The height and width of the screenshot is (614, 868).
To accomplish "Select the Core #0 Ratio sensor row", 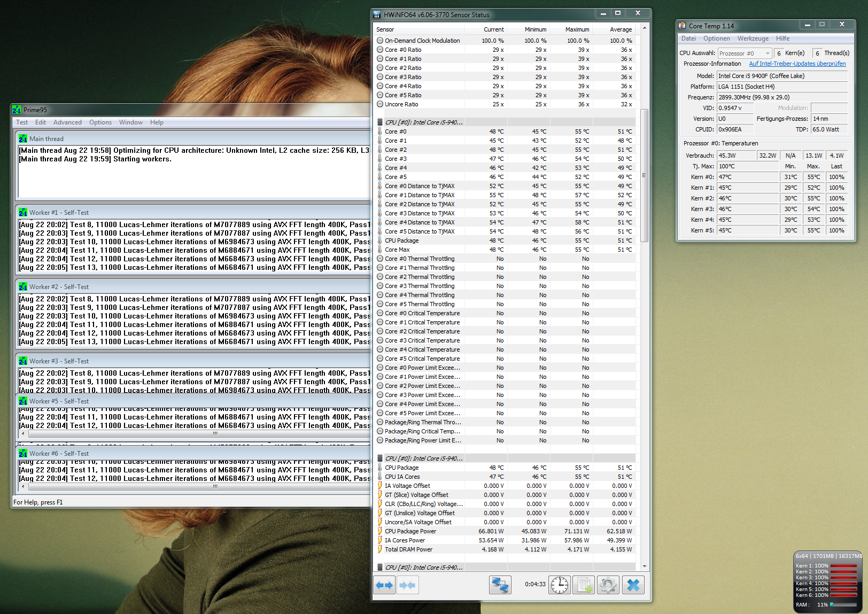I will pos(505,50).
